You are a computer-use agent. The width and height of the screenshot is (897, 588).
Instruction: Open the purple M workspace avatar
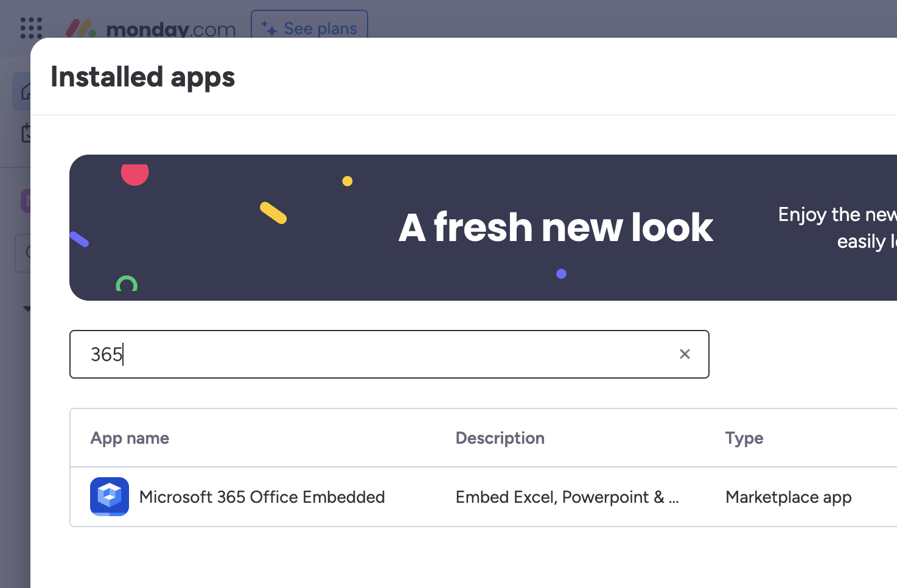point(27,200)
